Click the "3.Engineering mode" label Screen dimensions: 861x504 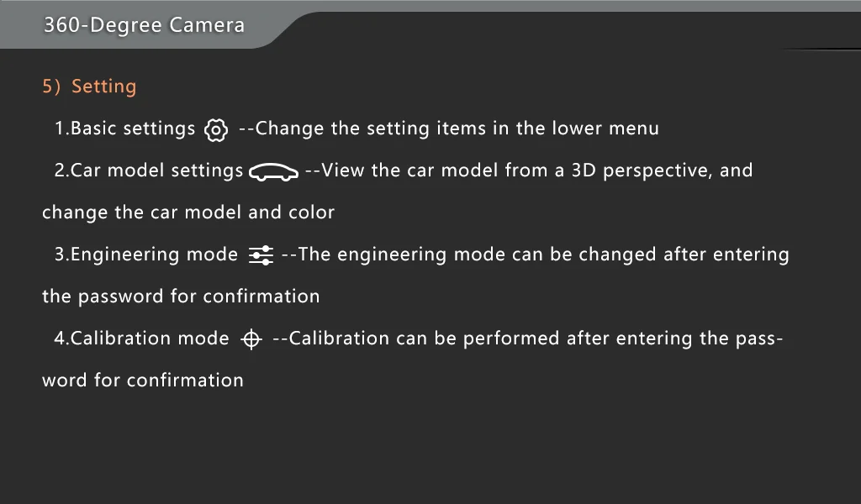(146, 255)
